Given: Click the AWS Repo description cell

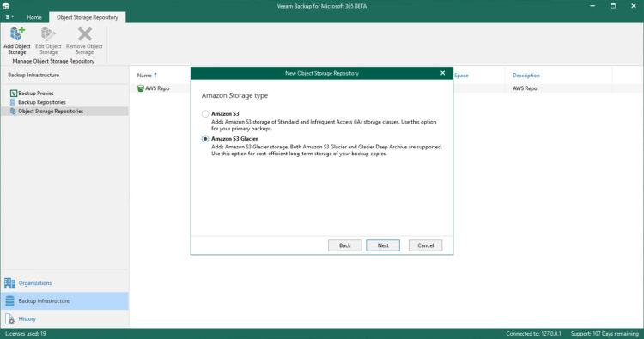Looking at the screenshot, I should click(x=525, y=88).
